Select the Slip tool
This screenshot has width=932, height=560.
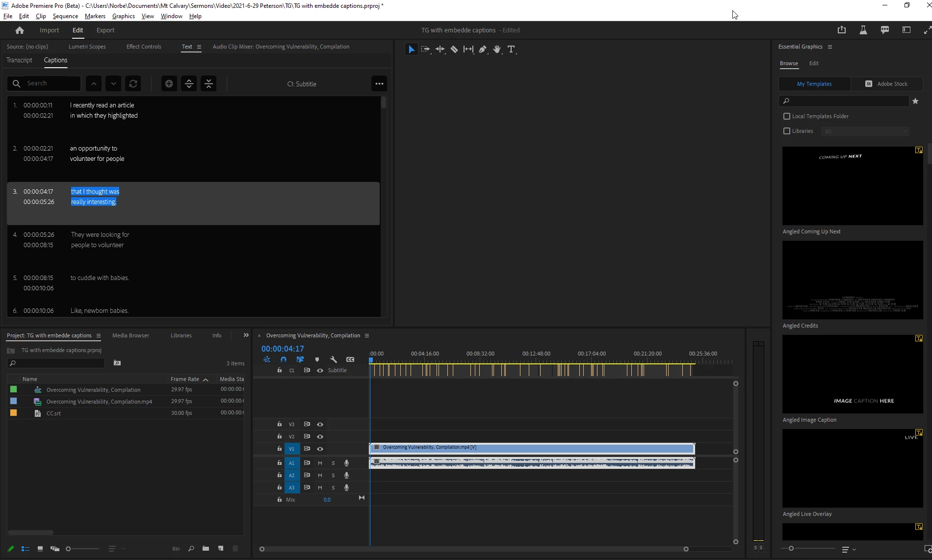[468, 49]
